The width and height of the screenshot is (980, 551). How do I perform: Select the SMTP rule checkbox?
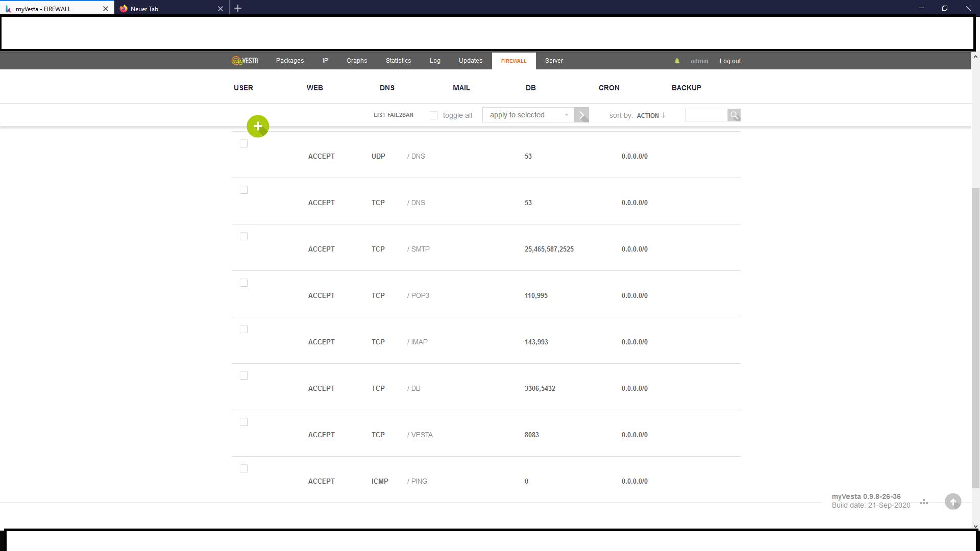coord(244,237)
